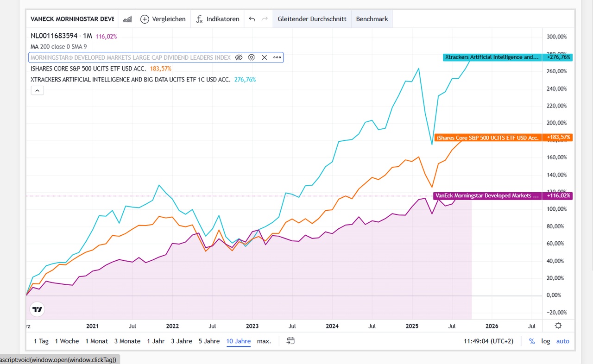Image resolution: width=593 pixels, height=364 pixels.
Task: Hide the Morningstar index with eye icon
Action: [x=239, y=57]
